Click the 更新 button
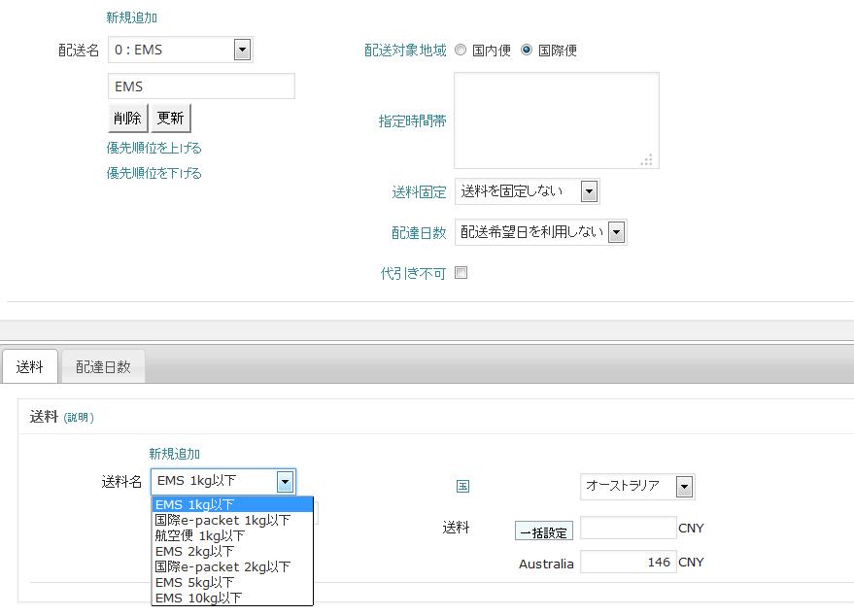 (170, 118)
